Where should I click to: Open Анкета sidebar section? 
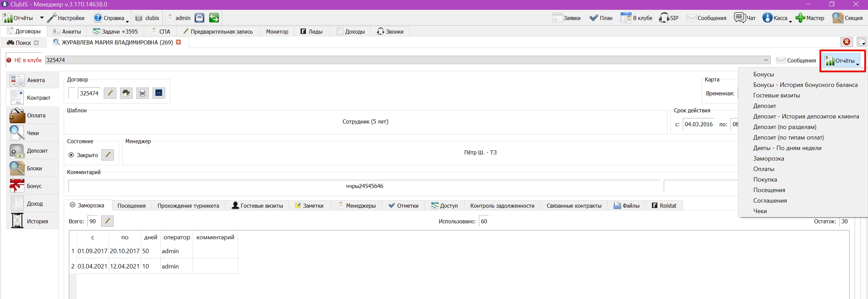[x=33, y=80]
